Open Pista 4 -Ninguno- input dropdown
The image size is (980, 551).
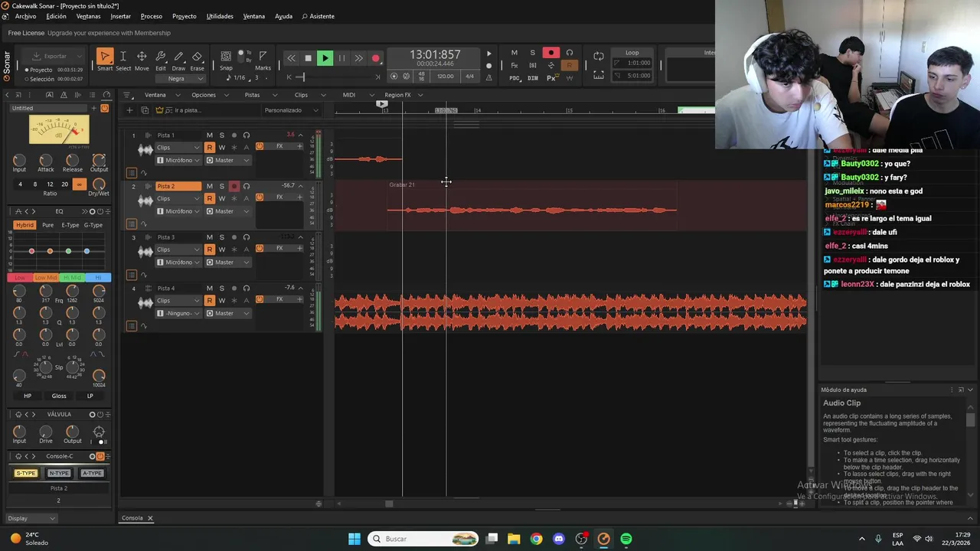tap(178, 314)
